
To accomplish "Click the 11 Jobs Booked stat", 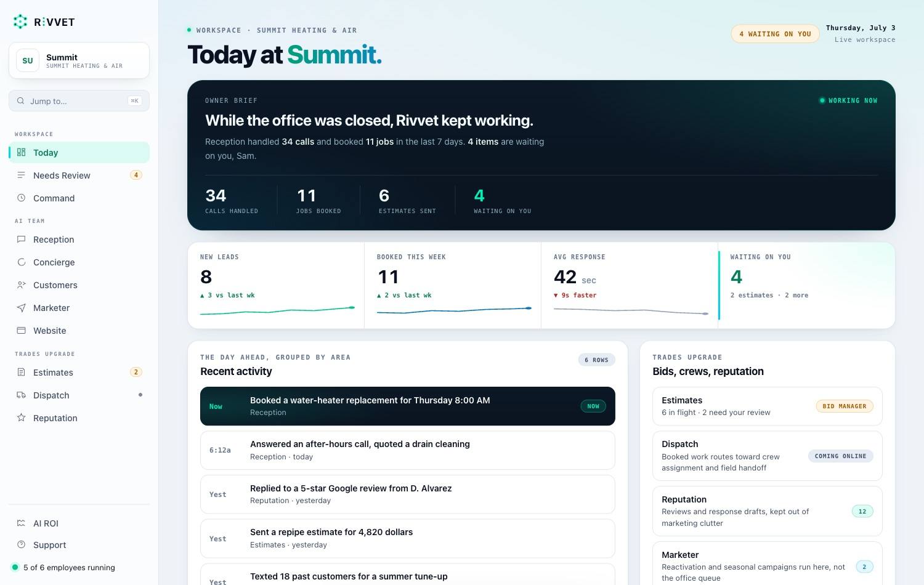I will point(318,201).
